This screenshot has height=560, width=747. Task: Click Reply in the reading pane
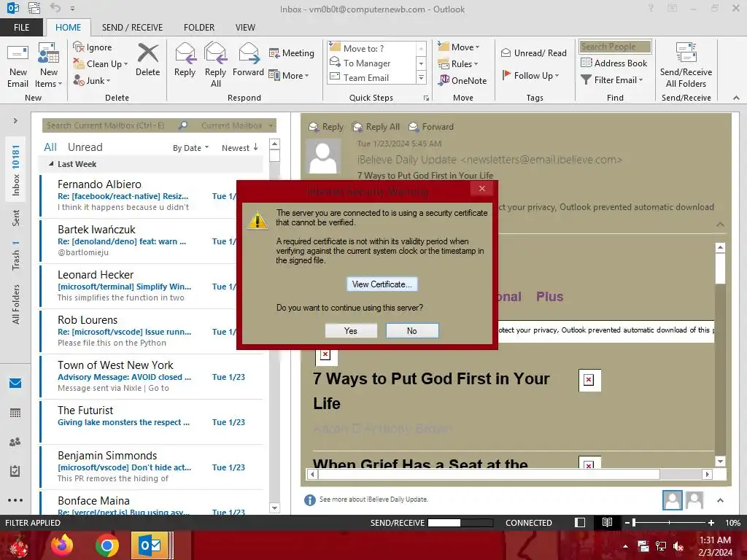tap(326, 127)
